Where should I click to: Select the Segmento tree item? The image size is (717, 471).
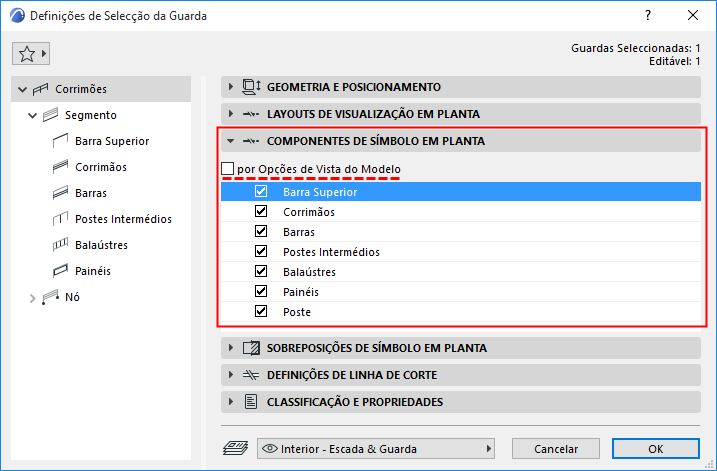90,115
